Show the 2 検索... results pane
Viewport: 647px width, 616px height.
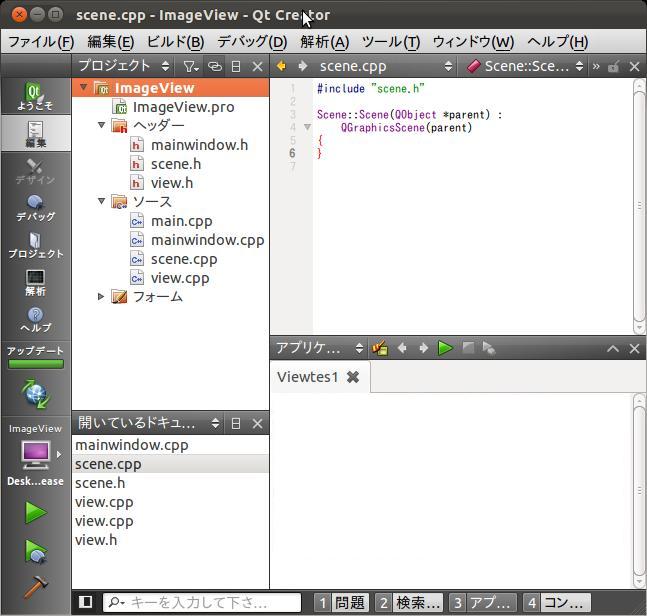409,603
